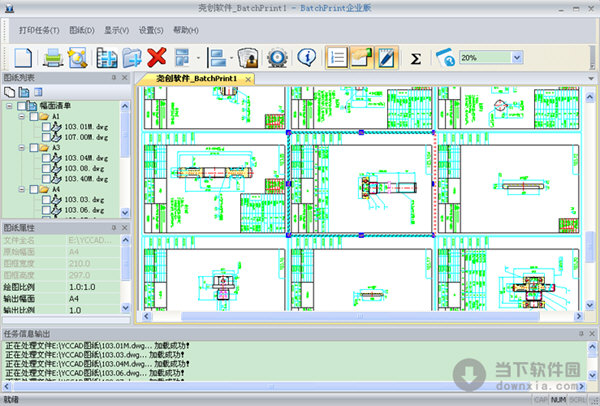Pin the 图纸属性 panel

114,228
